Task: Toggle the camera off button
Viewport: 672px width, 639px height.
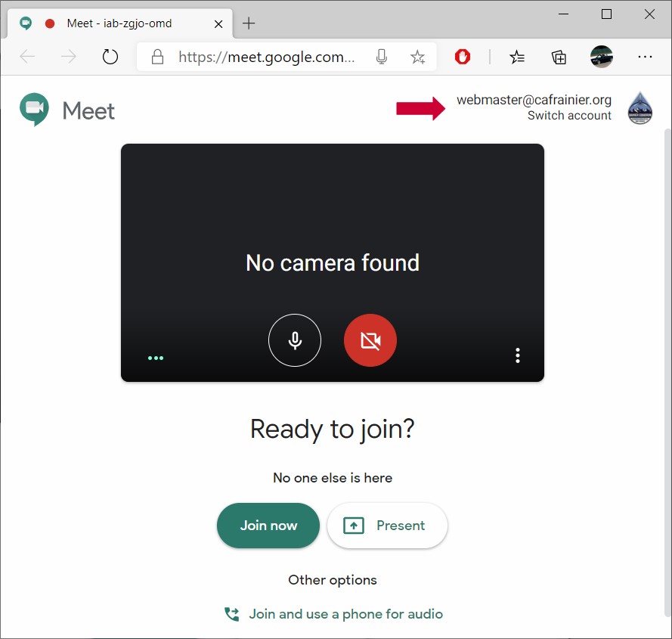Action: coord(370,340)
